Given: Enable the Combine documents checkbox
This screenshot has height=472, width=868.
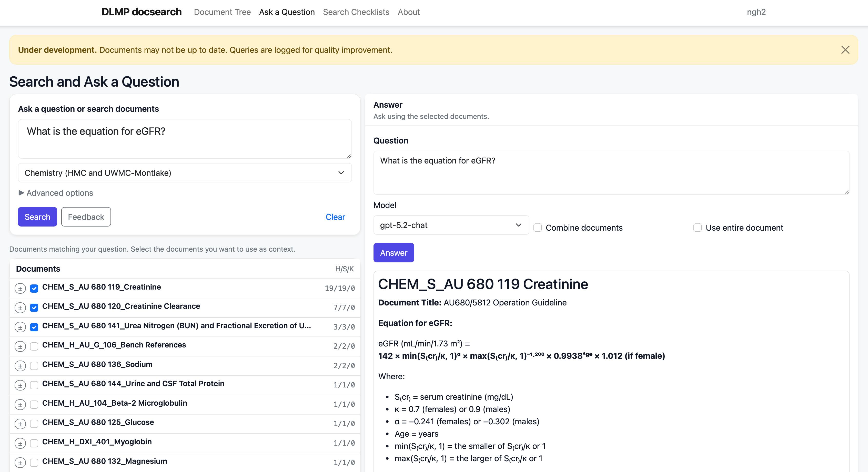Looking at the screenshot, I should [538, 228].
